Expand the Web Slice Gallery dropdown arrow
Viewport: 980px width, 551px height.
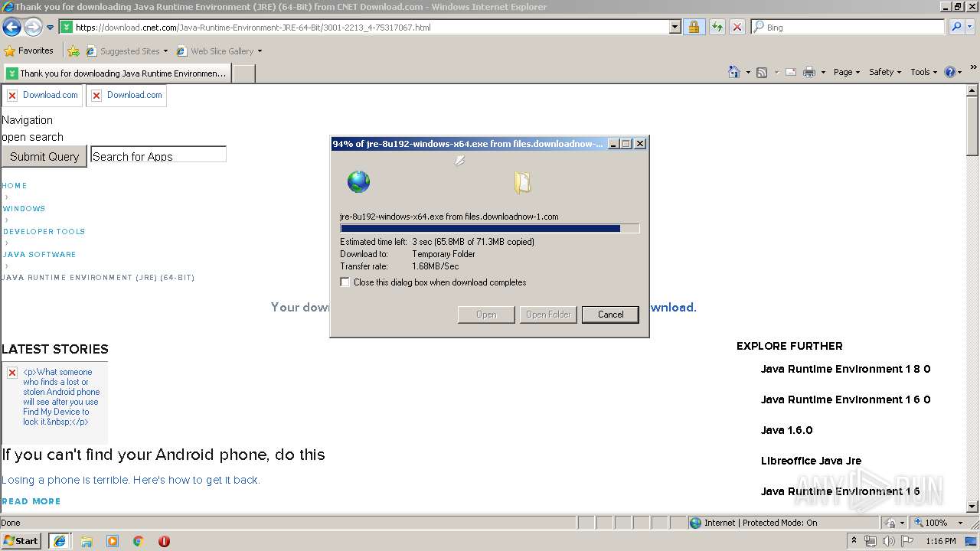260,51
